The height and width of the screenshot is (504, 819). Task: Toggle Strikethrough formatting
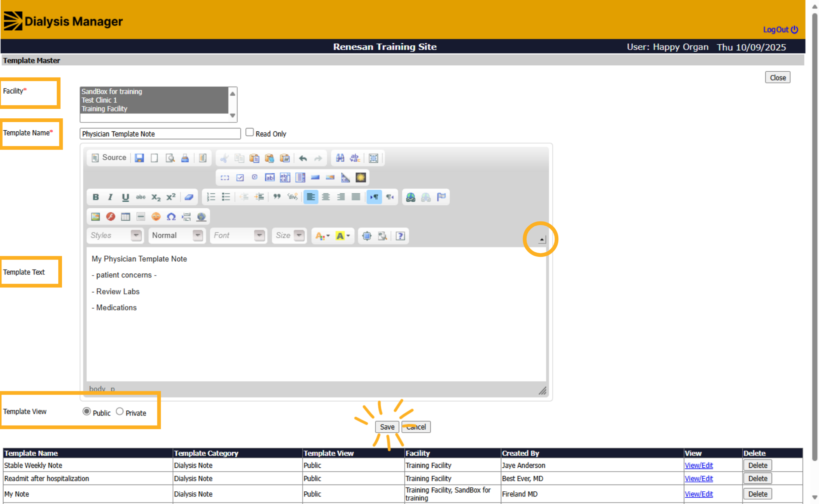tap(141, 197)
